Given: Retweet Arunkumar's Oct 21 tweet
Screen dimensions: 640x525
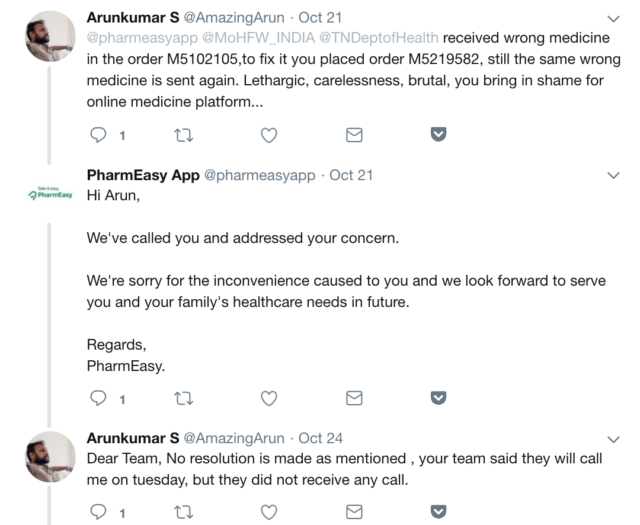Looking at the screenshot, I should pyautogui.click(x=183, y=134).
